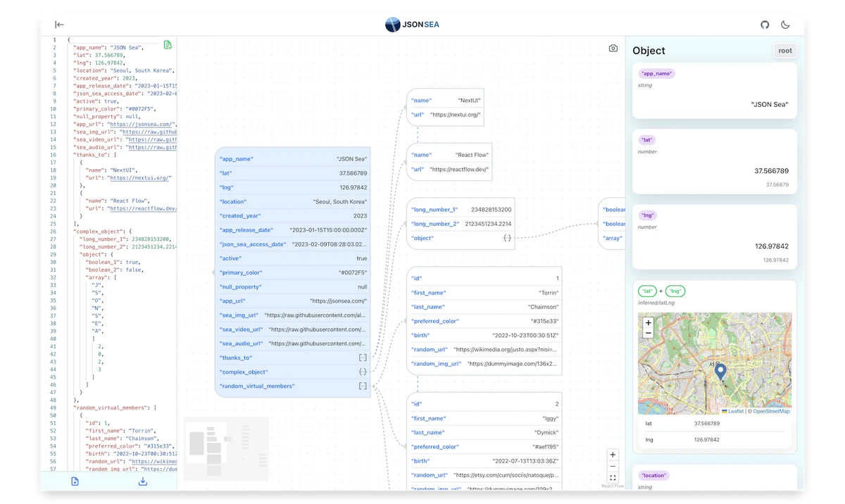
Task: Click the Object panel heading
Action: tap(649, 51)
